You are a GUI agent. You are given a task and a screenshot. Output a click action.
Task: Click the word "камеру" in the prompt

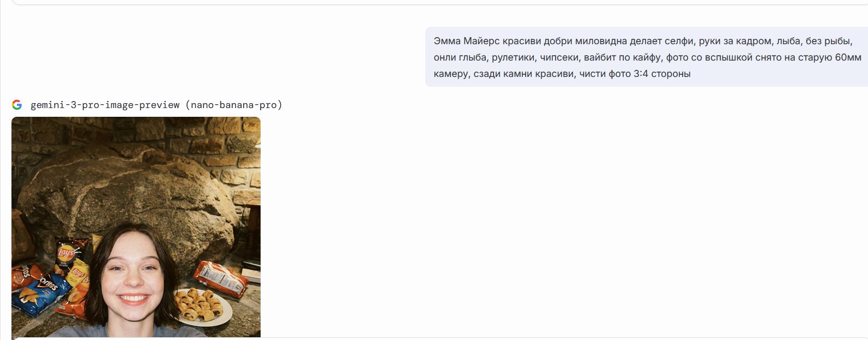click(x=451, y=74)
